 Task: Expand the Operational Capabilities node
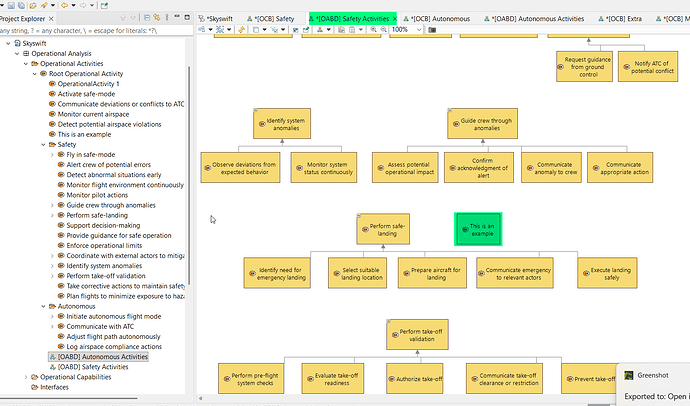27,377
